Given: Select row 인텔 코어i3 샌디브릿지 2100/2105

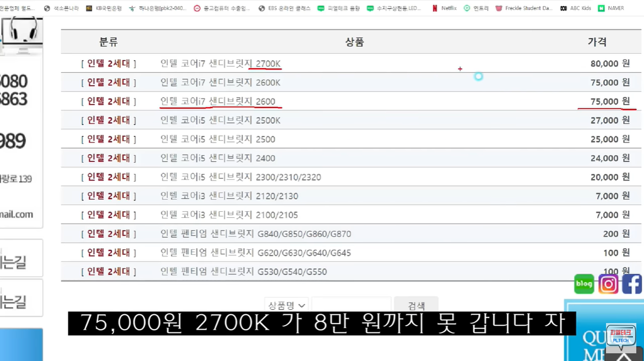Looking at the screenshot, I should tap(351, 215).
